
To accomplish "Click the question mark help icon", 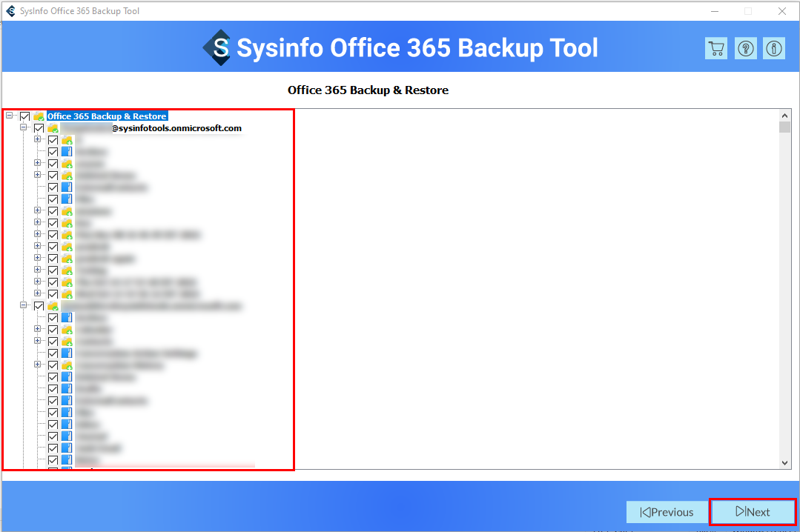I will pyautogui.click(x=745, y=49).
